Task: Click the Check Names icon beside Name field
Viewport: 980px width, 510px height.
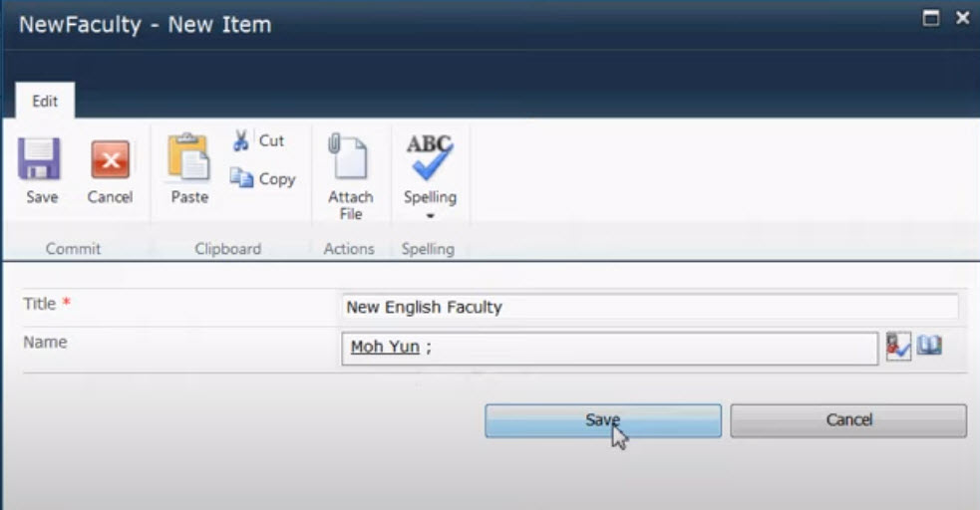Action: tap(898, 346)
